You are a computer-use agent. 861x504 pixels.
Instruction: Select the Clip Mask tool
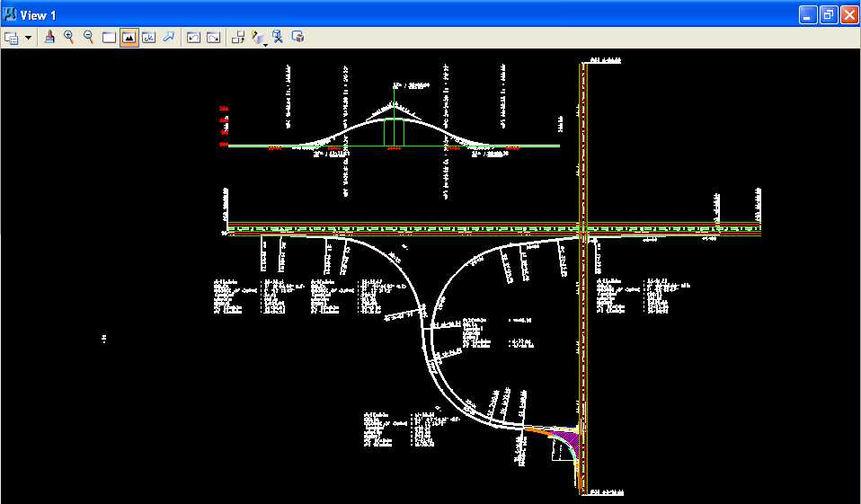click(298, 38)
